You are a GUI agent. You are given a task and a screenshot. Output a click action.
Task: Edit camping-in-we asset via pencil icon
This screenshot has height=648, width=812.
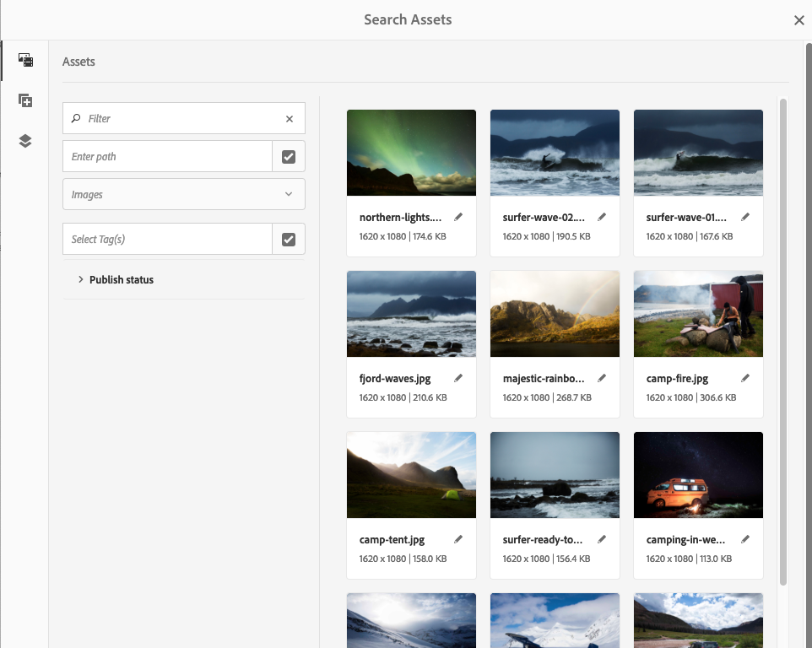(x=745, y=539)
